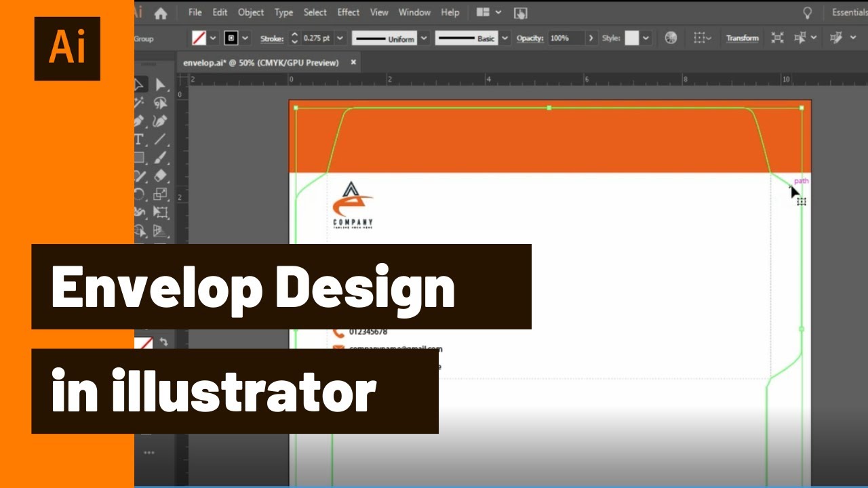868x488 pixels.
Task: Select the Pen tool
Action: pos(139,121)
